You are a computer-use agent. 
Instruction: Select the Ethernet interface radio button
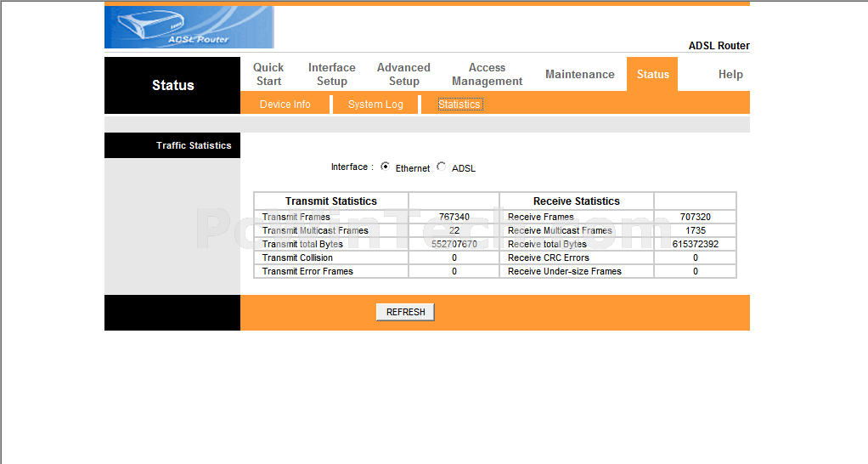(x=386, y=166)
